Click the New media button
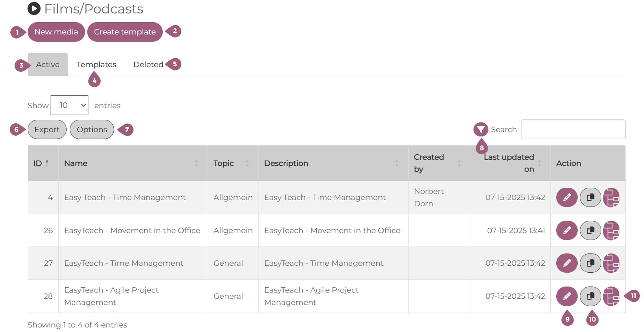The height and width of the screenshot is (332, 644). tap(56, 32)
